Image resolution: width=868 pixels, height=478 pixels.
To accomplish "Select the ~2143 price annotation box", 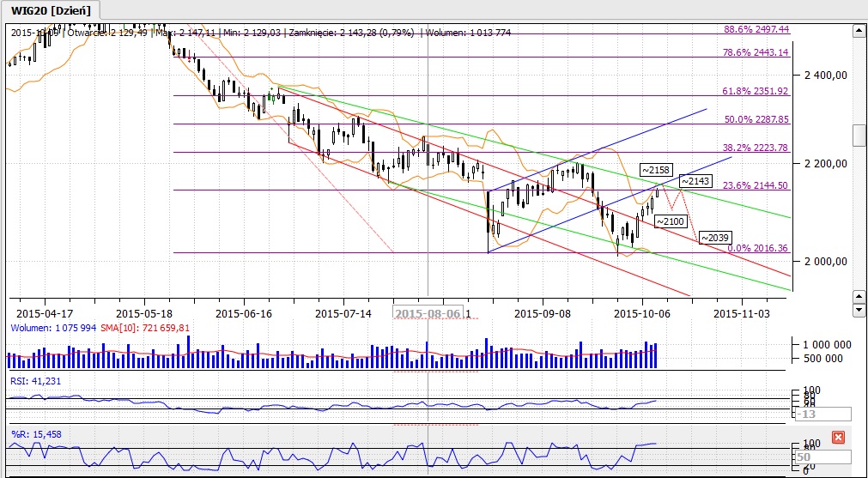I will click(x=697, y=181).
